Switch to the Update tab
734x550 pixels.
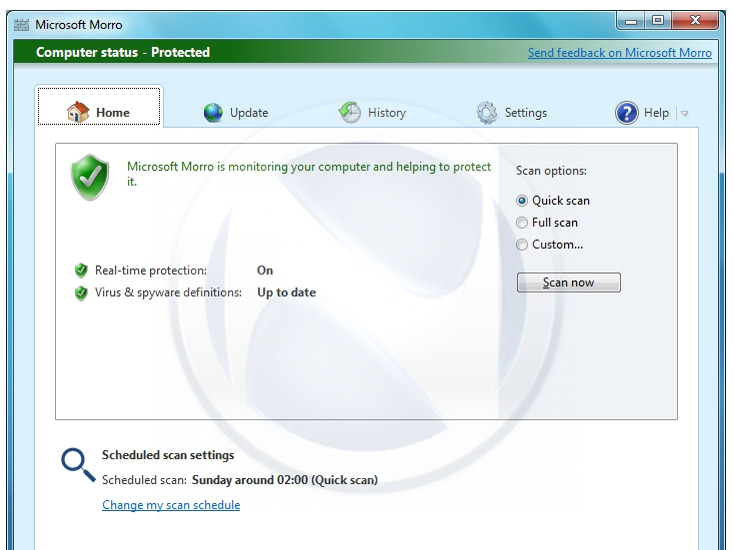click(x=236, y=113)
